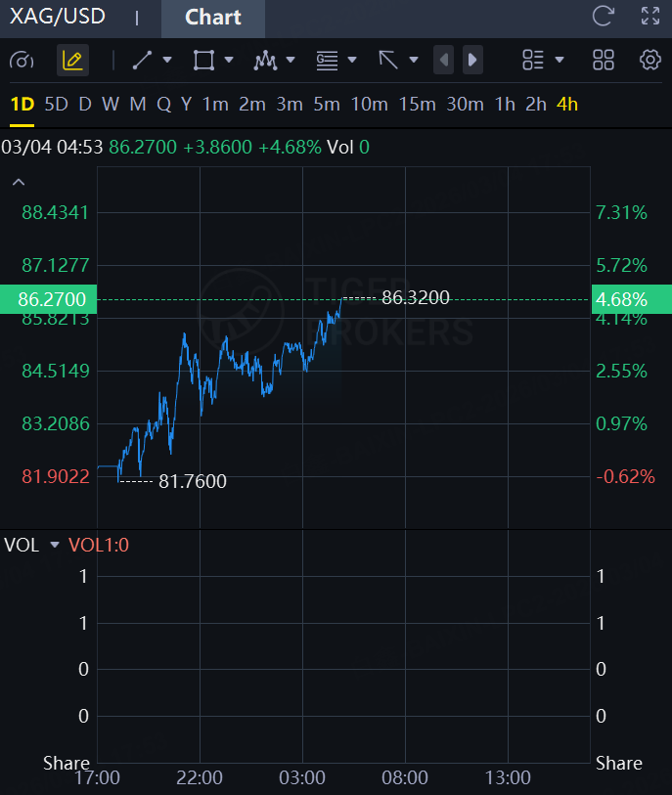The height and width of the screenshot is (795, 672).
Task: Click the gauge indicator icon
Action: pos(22,61)
